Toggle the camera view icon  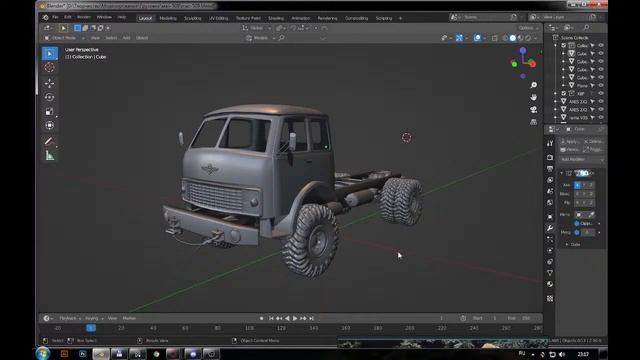click(x=533, y=109)
